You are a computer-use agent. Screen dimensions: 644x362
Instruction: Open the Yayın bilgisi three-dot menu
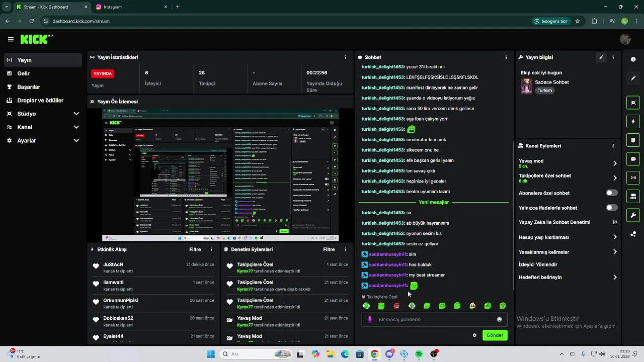(x=613, y=57)
